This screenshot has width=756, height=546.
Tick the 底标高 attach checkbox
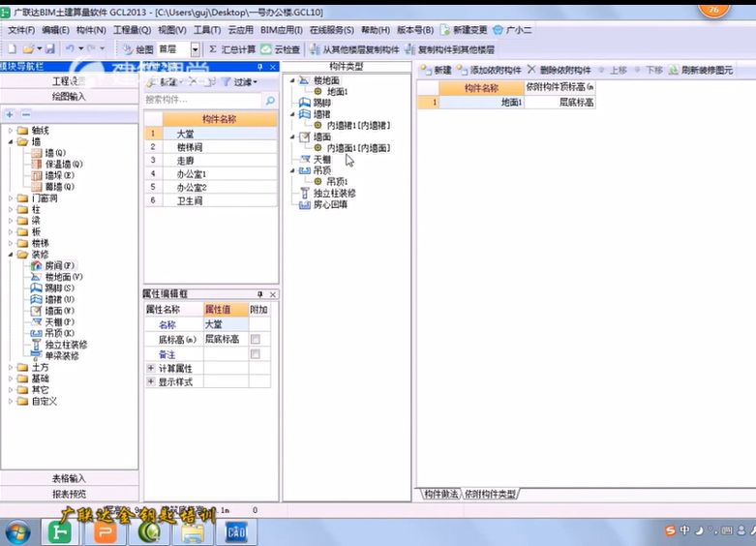256,340
